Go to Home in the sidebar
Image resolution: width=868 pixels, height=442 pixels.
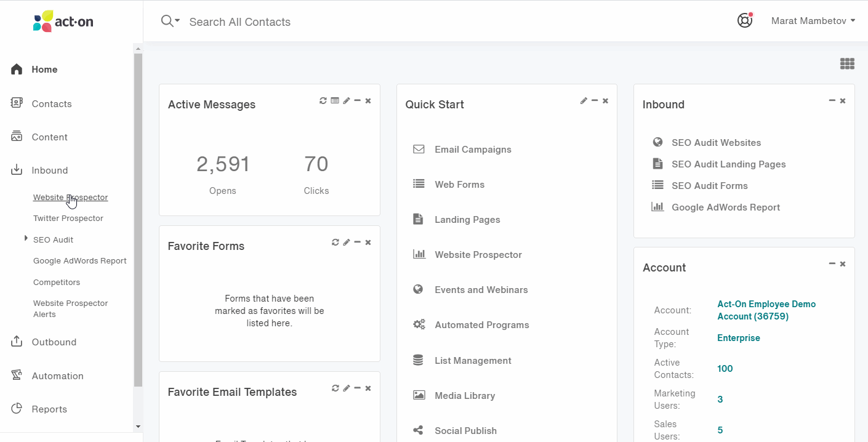pyautogui.click(x=35, y=70)
